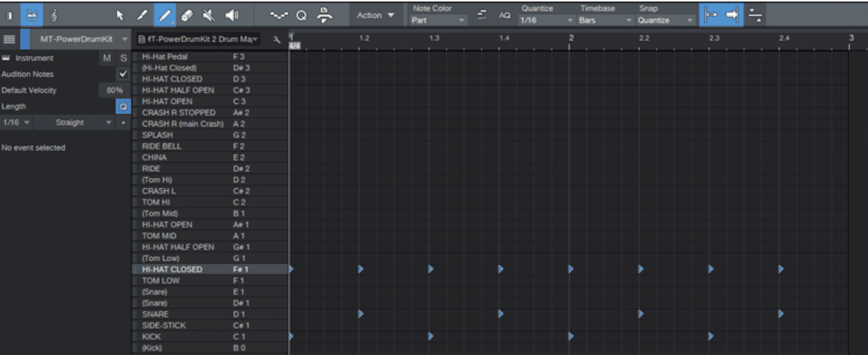Toggle the Audition Notes checkbox
The height and width of the screenshot is (355, 868).
(x=123, y=74)
